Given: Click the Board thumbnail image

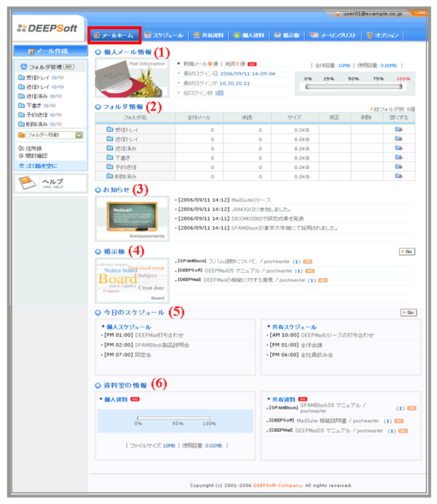Looking at the screenshot, I should coord(132,280).
